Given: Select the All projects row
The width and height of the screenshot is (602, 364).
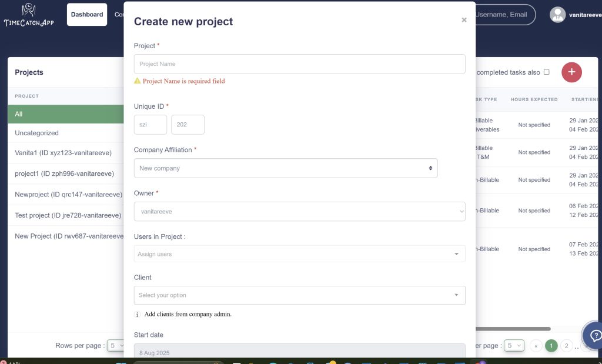Looking at the screenshot, I should [x=66, y=114].
